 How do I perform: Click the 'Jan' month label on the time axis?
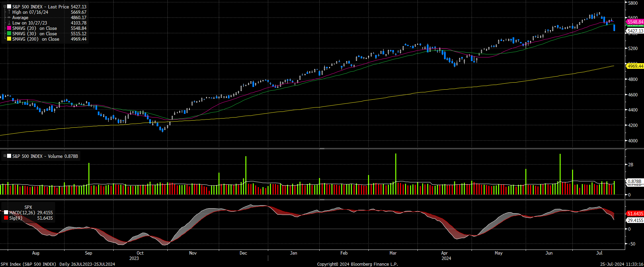[293, 253]
